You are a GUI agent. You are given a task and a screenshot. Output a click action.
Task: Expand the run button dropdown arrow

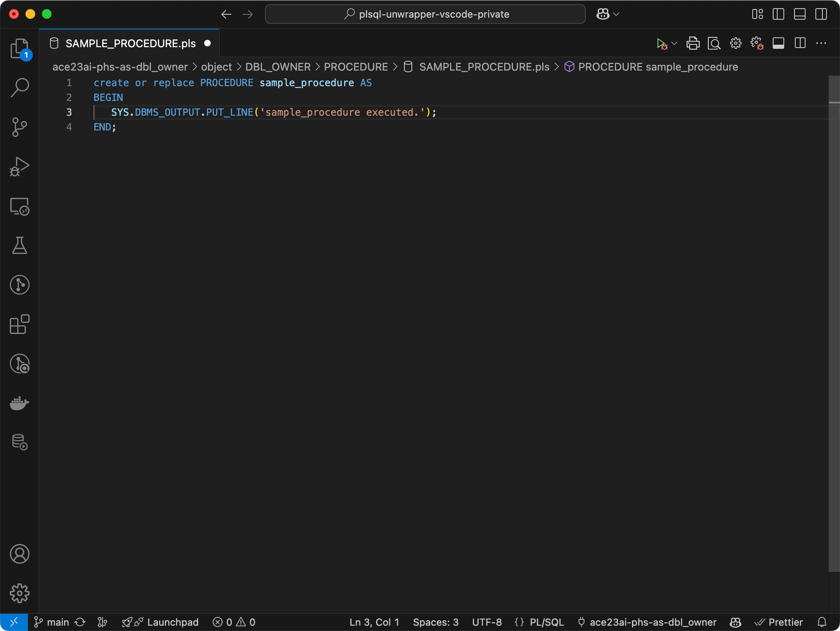[675, 43]
